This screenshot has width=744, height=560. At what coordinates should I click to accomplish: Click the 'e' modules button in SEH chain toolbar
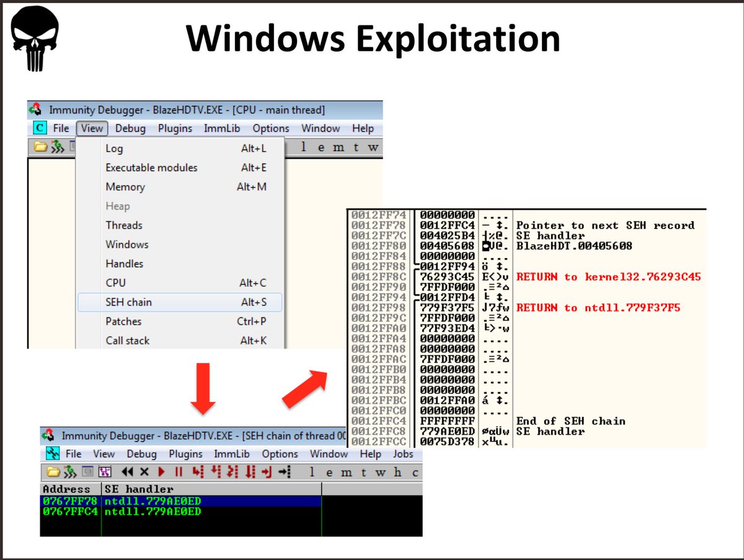329,473
